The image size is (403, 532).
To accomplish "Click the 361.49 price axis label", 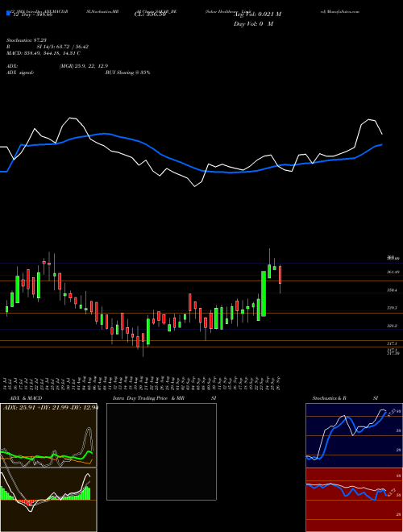I will click(393, 272).
